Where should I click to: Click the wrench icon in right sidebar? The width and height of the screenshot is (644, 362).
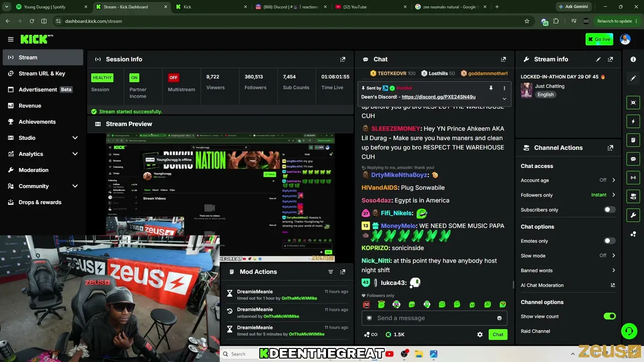[633, 215]
